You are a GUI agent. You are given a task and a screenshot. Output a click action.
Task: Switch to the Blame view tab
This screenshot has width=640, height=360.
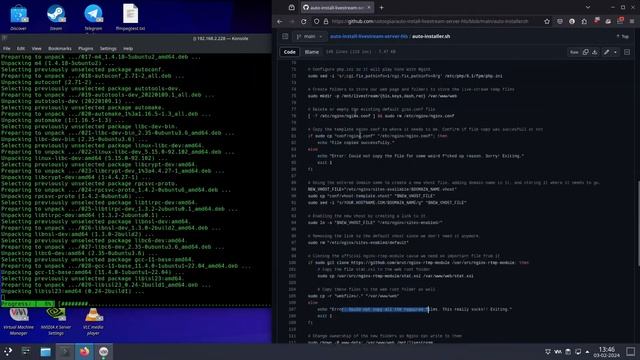pyautogui.click(x=312, y=52)
